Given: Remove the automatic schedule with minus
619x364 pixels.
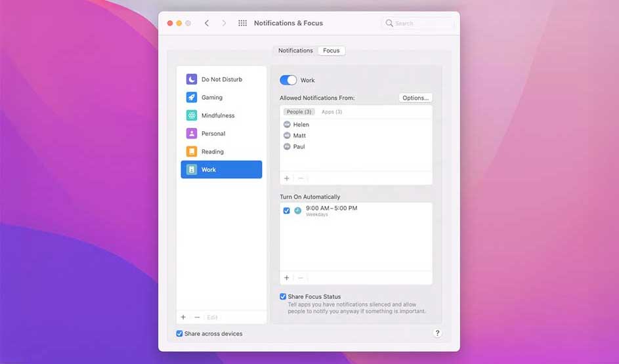Looking at the screenshot, I should pos(301,278).
